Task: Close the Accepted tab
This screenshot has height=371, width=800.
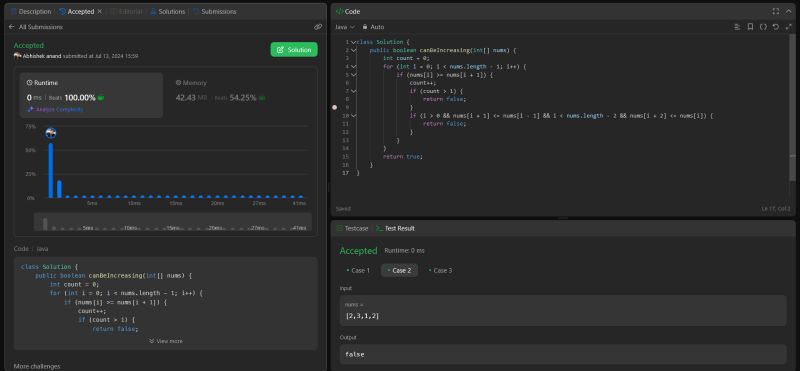Action: (x=99, y=11)
